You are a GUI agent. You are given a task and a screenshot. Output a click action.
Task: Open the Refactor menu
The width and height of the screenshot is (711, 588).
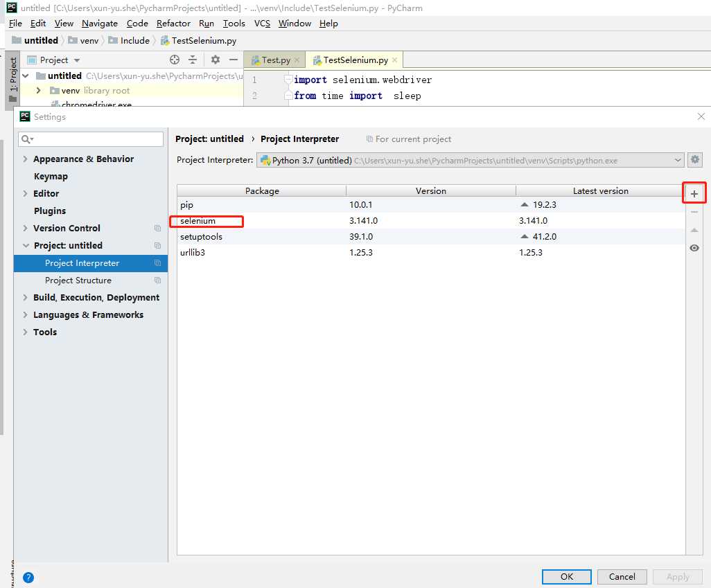(173, 23)
